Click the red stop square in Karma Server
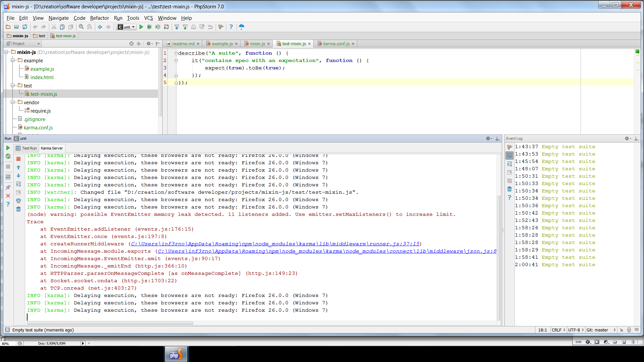Viewport: 644px width, 362px height. click(18, 159)
